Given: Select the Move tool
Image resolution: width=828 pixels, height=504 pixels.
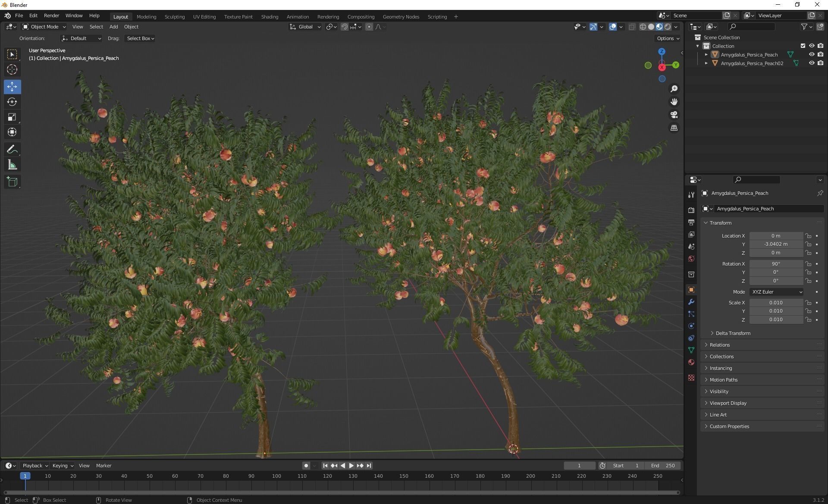Looking at the screenshot, I should (x=12, y=87).
